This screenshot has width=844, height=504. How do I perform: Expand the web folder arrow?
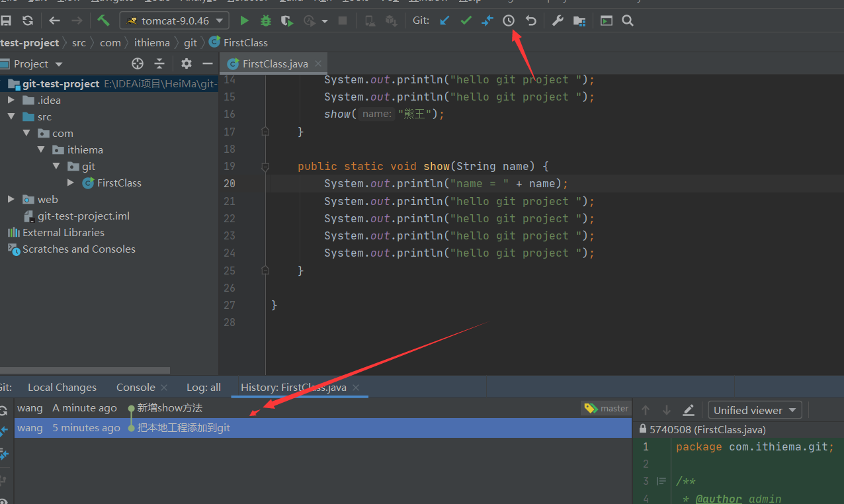[x=11, y=199]
